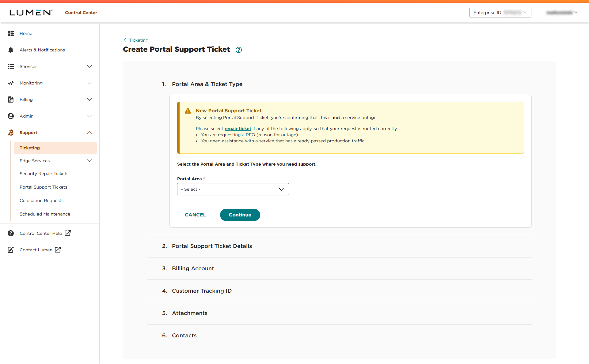Expand the Edge Services submenu

click(x=89, y=161)
